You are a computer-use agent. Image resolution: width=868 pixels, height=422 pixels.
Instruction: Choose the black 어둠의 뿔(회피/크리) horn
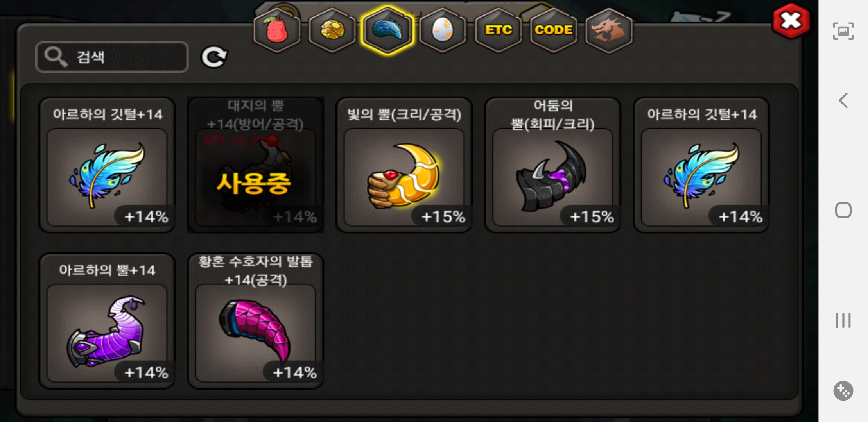click(x=552, y=165)
